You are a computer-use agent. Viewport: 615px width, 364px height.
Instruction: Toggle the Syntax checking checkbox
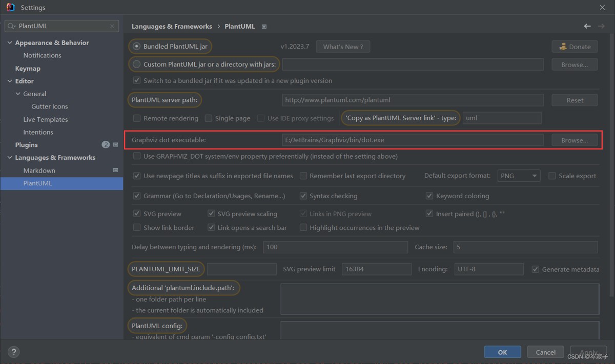(x=303, y=196)
